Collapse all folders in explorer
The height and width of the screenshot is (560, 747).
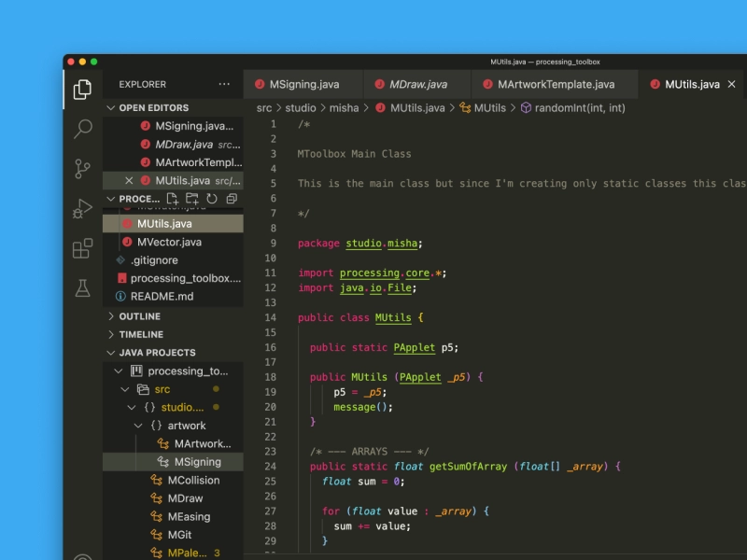[232, 199]
